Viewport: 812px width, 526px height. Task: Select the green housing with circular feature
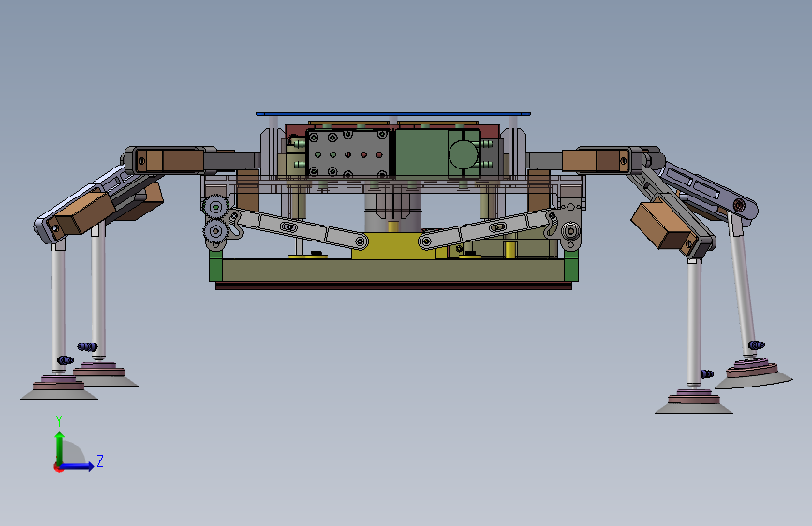tap(438, 154)
